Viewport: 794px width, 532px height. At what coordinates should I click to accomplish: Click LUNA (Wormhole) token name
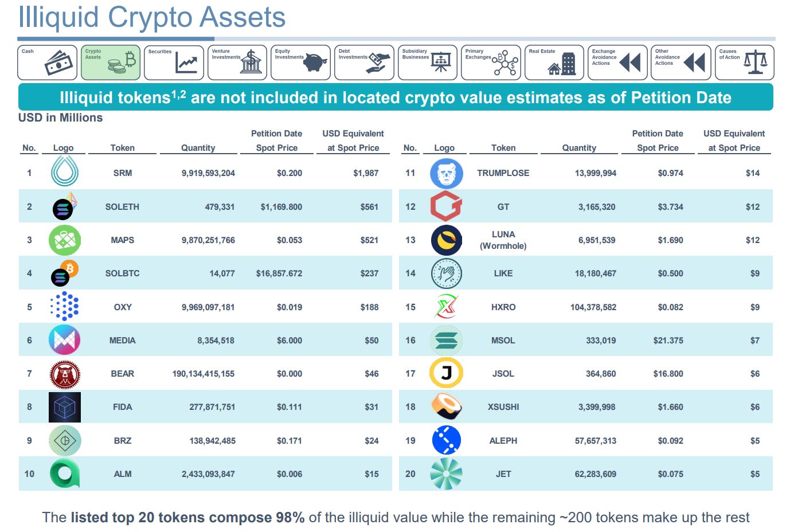503,240
